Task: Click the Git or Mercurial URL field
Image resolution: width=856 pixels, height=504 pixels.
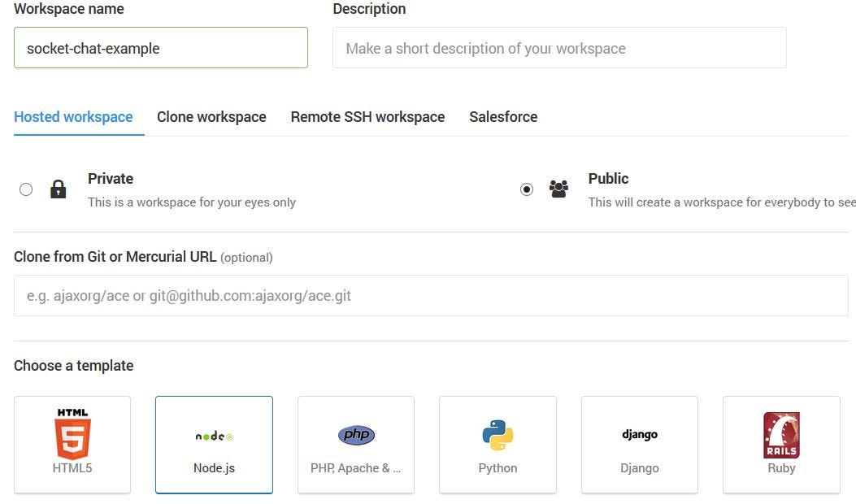Action: [430, 295]
